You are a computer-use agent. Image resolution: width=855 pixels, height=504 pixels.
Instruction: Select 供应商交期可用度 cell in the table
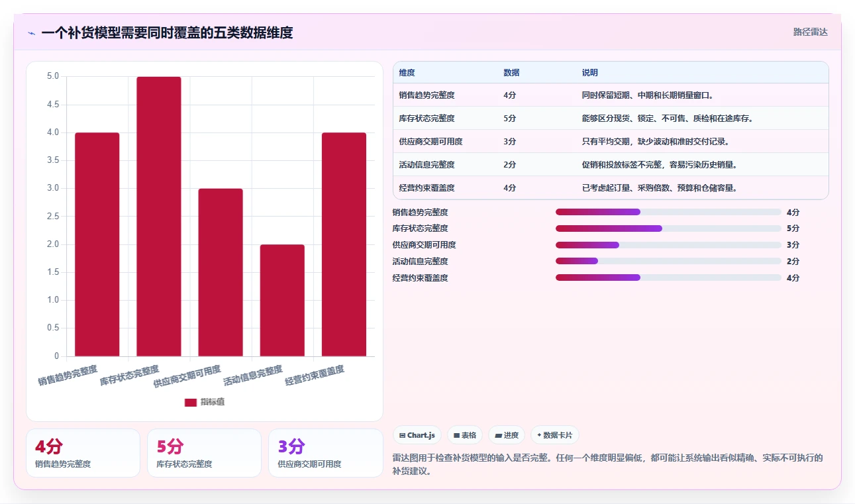point(430,142)
